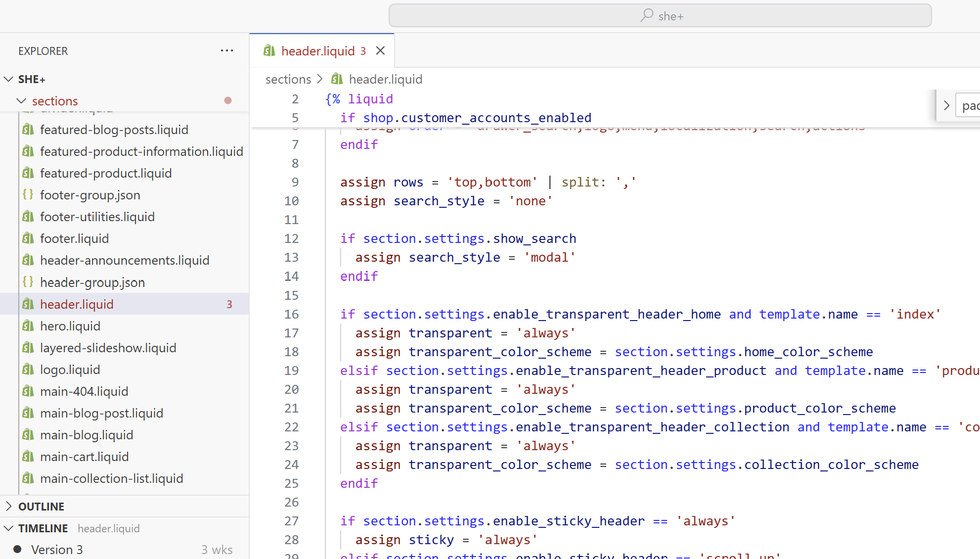Click the search magnifier icon in command center
This screenshot has height=559, width=980.
click(647, 16)
